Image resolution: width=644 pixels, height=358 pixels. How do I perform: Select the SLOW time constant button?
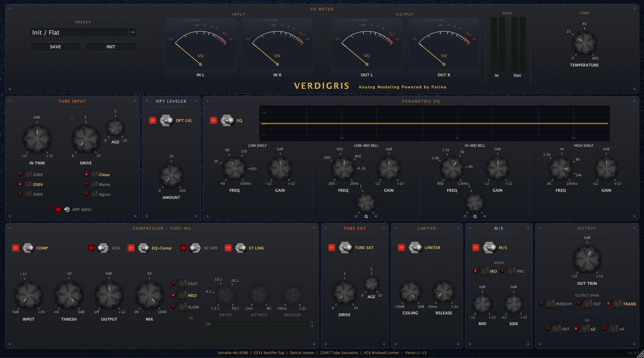(x=182, y=307)
